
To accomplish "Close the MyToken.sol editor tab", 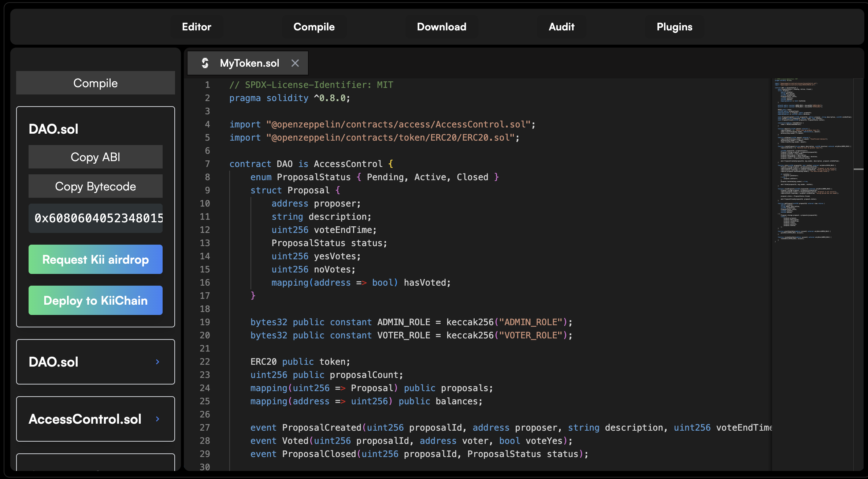I will pos(295,63).
